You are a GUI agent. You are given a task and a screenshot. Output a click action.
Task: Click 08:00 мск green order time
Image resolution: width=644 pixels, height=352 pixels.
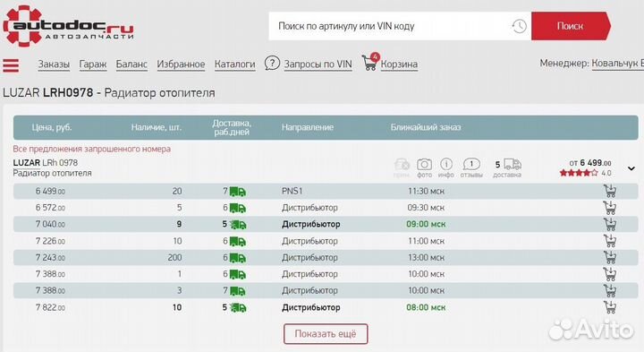(x=426, y=307)
